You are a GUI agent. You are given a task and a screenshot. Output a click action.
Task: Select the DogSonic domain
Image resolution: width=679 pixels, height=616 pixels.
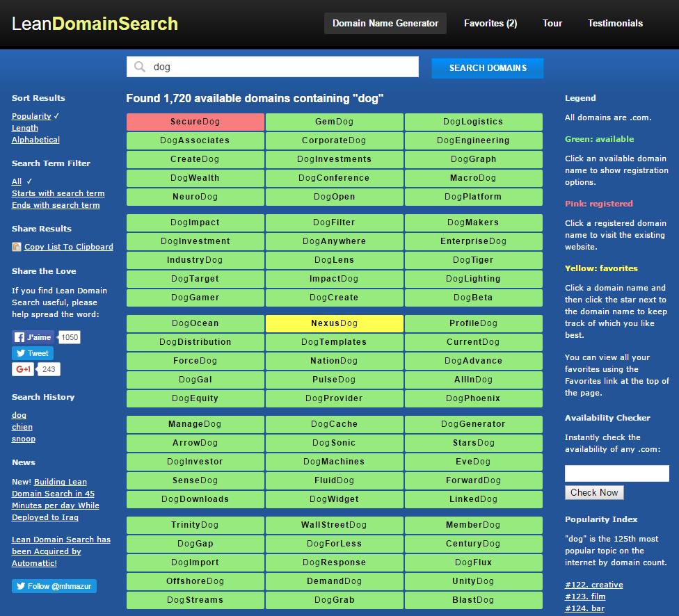(335, 443)
